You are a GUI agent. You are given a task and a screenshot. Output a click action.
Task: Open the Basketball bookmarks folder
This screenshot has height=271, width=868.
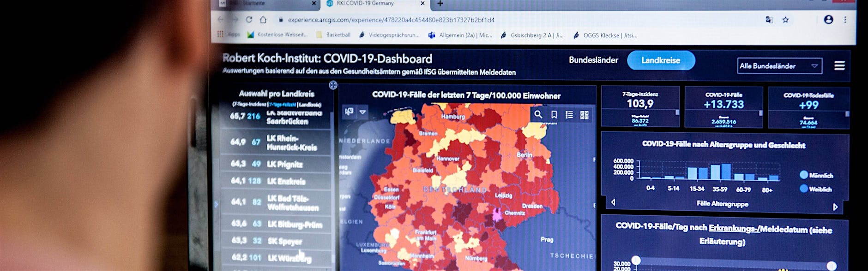point(333,35)
